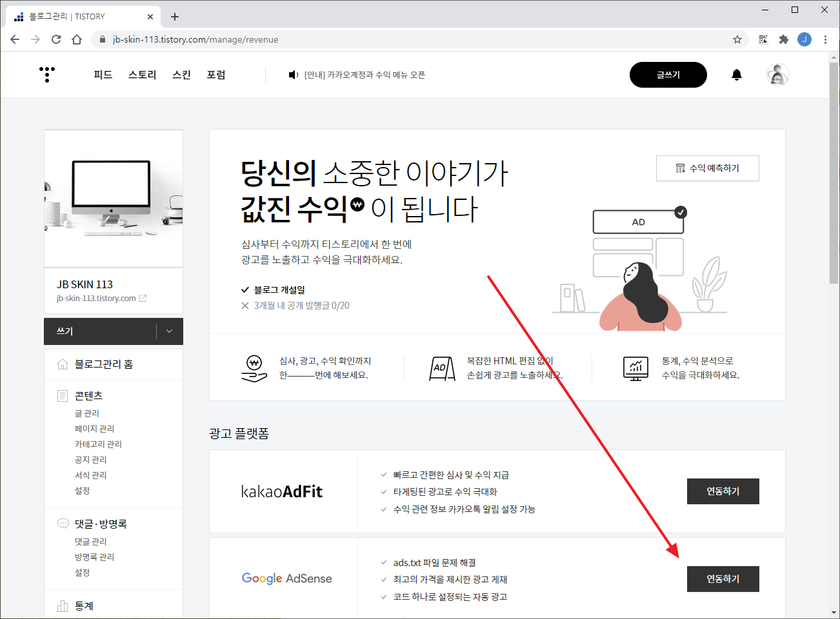Expand the 쓰기 dropdown chevron
This screenshot has width=840, height=619.
pos(170,331)
